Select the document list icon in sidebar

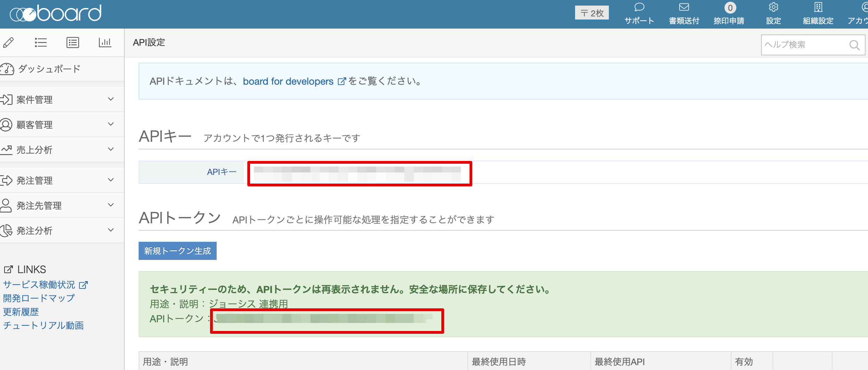(x=72, y=43)
